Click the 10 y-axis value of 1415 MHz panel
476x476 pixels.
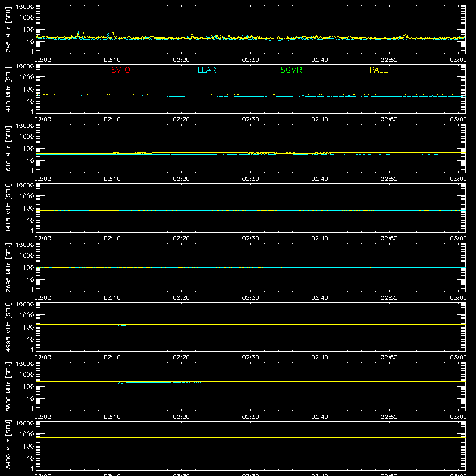click(30, 220)
